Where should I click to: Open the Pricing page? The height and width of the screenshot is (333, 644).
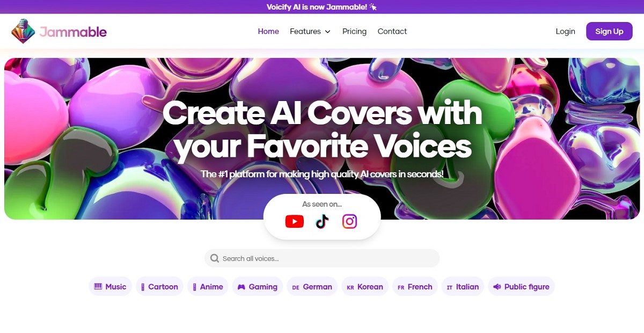click(354, 31)
